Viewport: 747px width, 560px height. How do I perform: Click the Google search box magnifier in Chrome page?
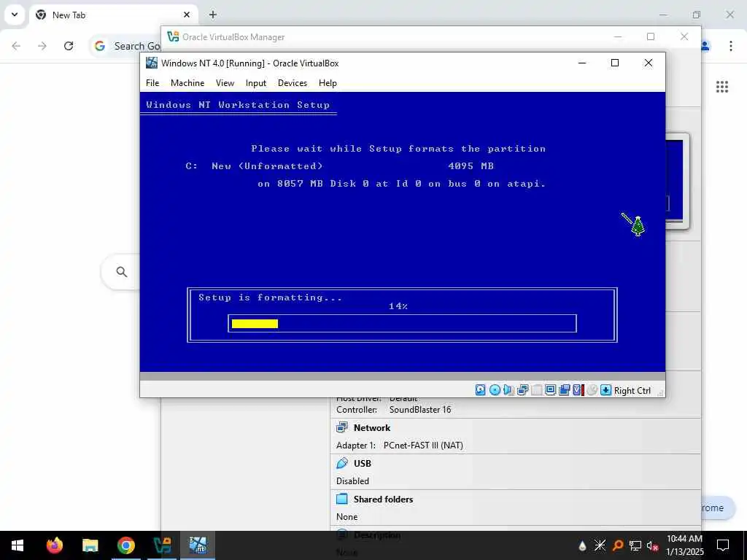point(122,271)
